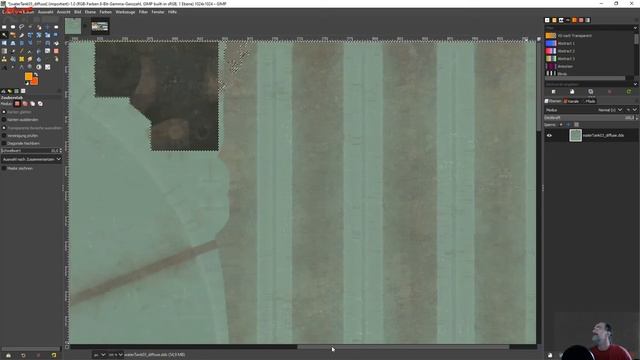Choose Subtract from selection mode icon

coord(33,104)
